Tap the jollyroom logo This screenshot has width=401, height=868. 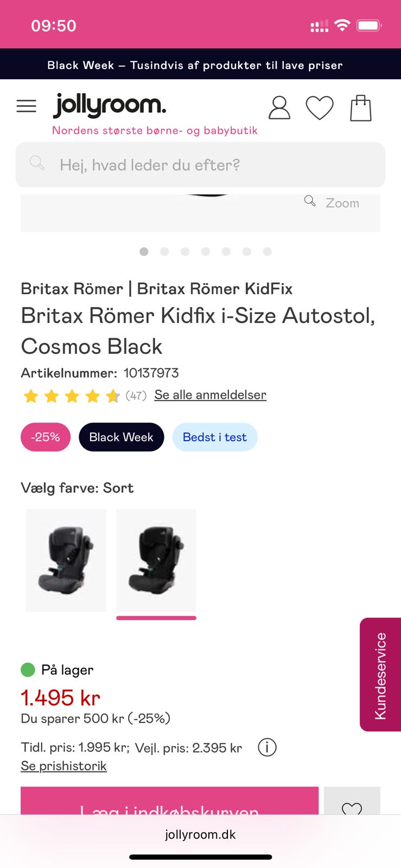point(110,105)
